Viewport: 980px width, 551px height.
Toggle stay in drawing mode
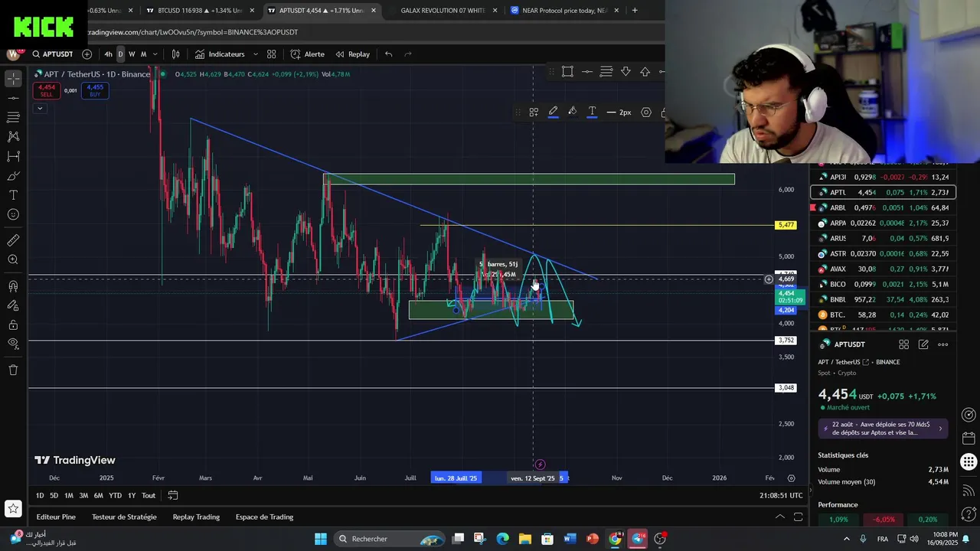click(13, 305)
